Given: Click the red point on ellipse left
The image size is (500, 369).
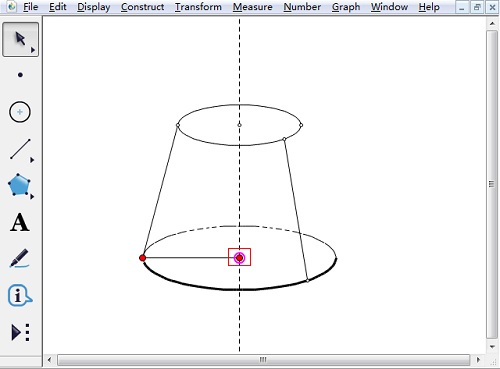Looking at the screenshot, I should (142, 258).
